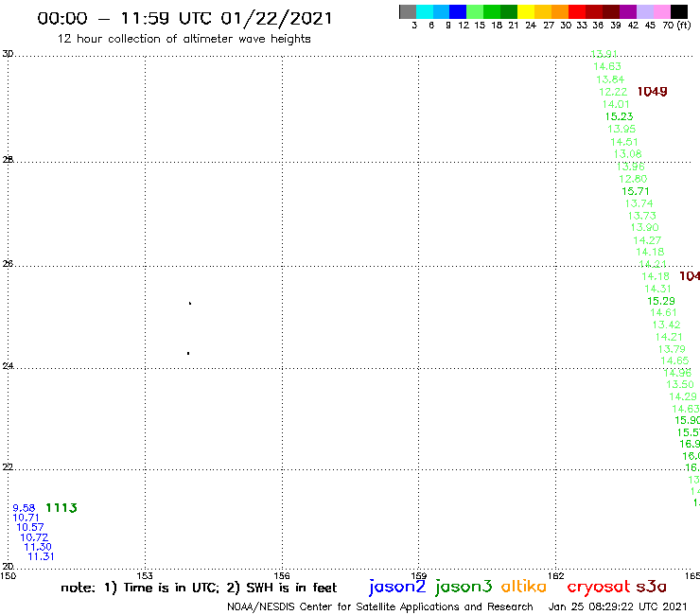700x615 pixels.
Task: Click the gray swatch in the color legend
Action: point(408,11)
